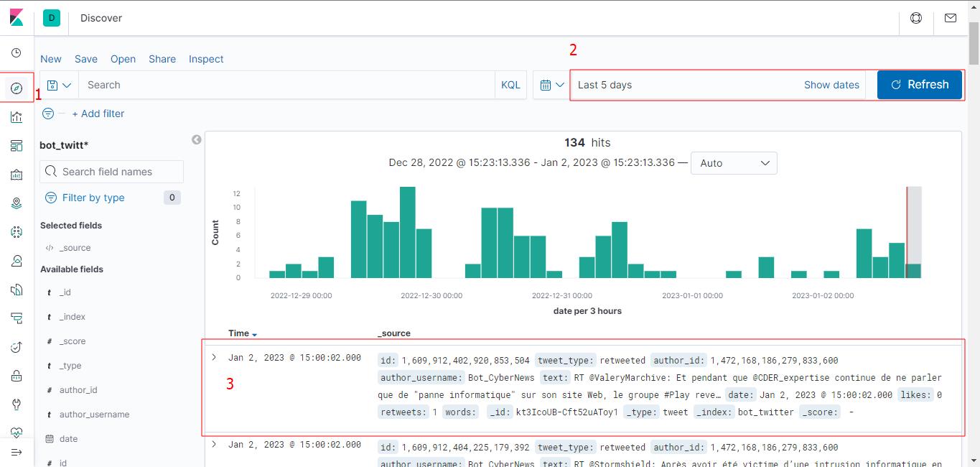Click the Inspect menu item

coord(206,59)
